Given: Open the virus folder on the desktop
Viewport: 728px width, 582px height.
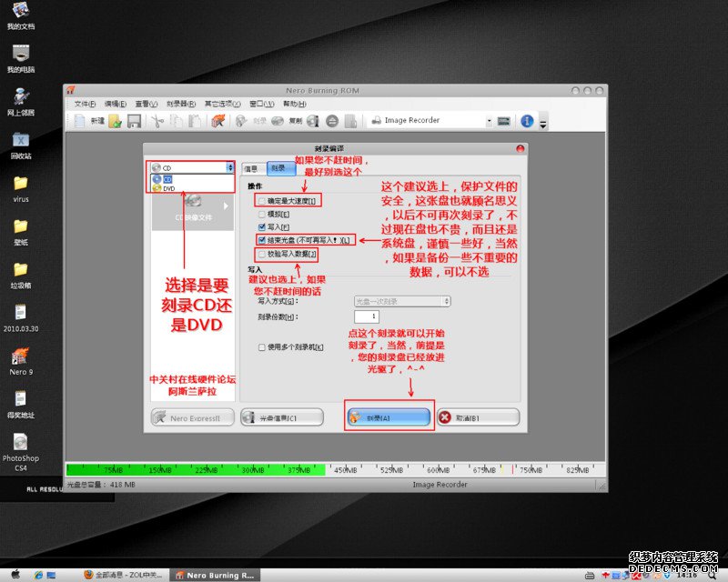Looking at the screenshot, I should click(20, 189).
